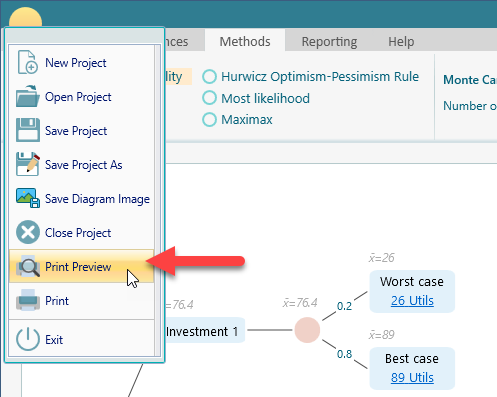Click the 'Number o' label under Monte Carlo
Image resolution: width=497 pixels, height=397 pixels.
[x=470, y=106]
